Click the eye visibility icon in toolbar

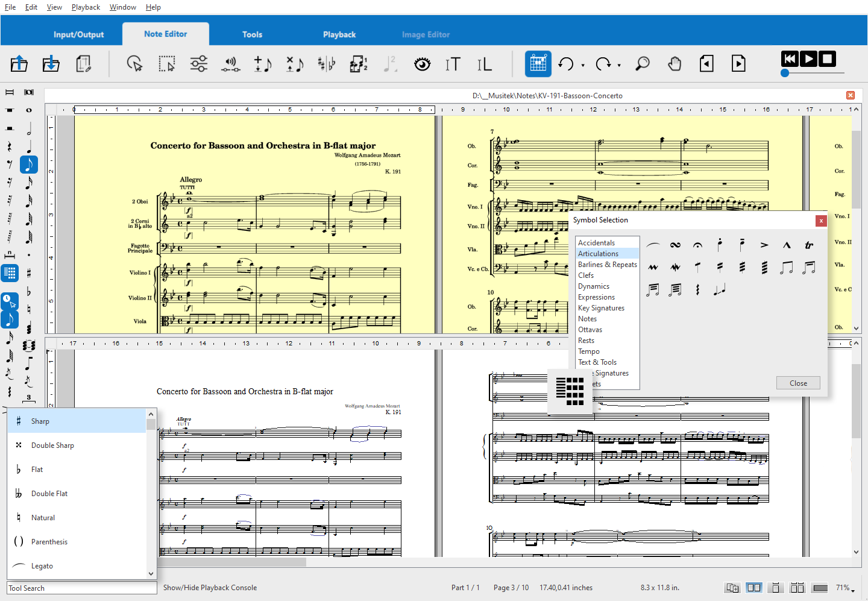[x=423, y=63]
